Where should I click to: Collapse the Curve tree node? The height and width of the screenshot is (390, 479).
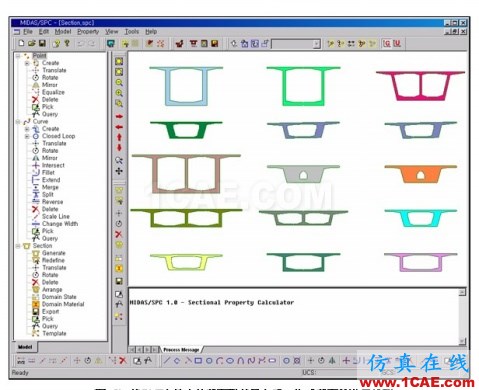18,122
